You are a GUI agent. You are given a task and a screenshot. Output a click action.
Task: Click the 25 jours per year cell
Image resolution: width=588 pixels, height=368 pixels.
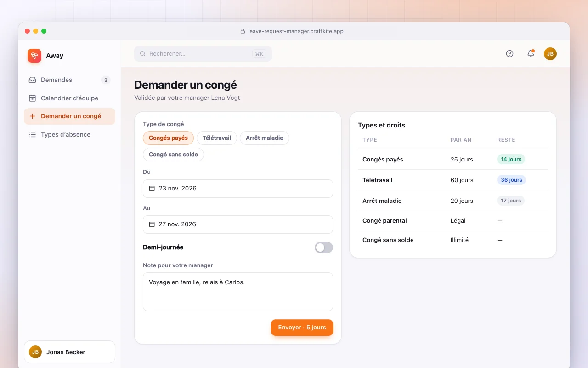[462, 160]
